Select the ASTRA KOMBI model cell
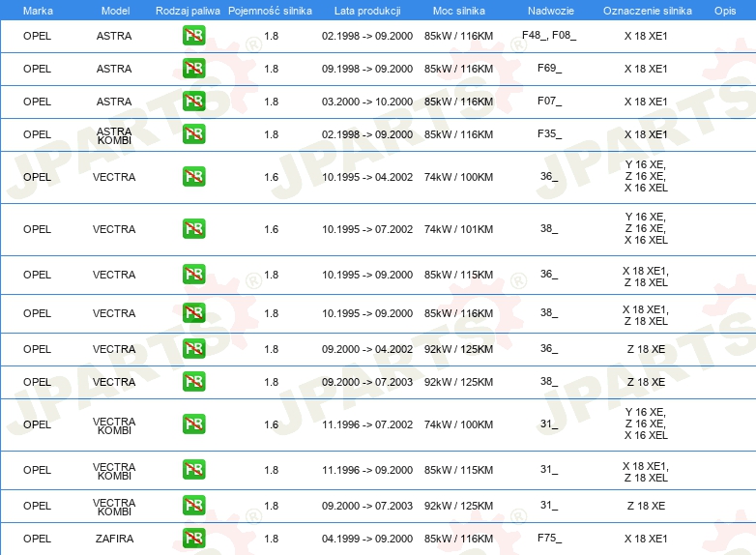756x555 pixels. [114, 136]
